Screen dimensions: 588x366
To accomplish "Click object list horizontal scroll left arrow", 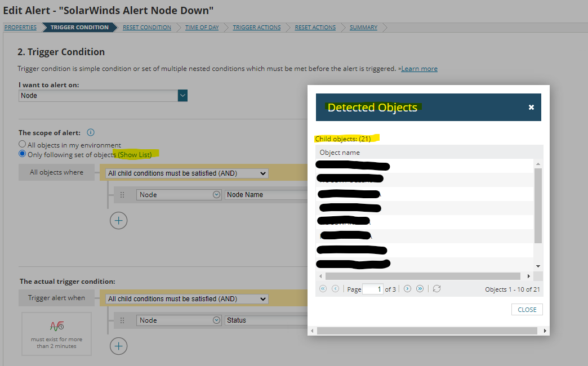I will [x=320, y=276].
